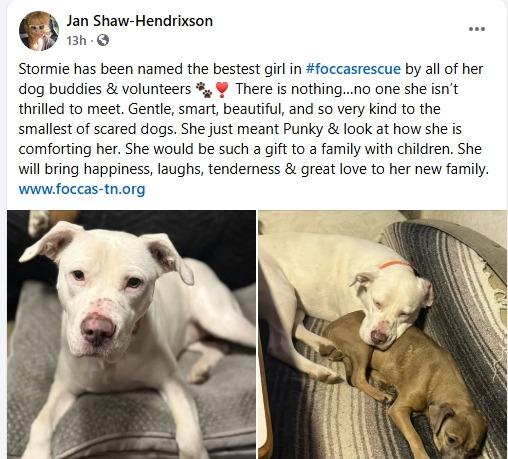Open the left photo of white dog
Image resolution: width=508 pixels, height=459 pixels.
131,334
